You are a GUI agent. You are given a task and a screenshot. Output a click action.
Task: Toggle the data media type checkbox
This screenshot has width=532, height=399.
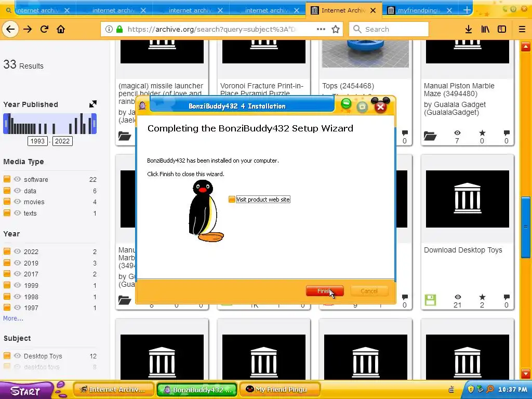(x=7, y=191)
